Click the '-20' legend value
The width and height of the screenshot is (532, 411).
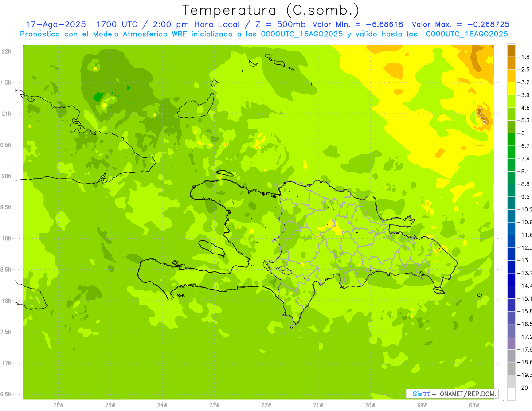click(x=522, y=388)
